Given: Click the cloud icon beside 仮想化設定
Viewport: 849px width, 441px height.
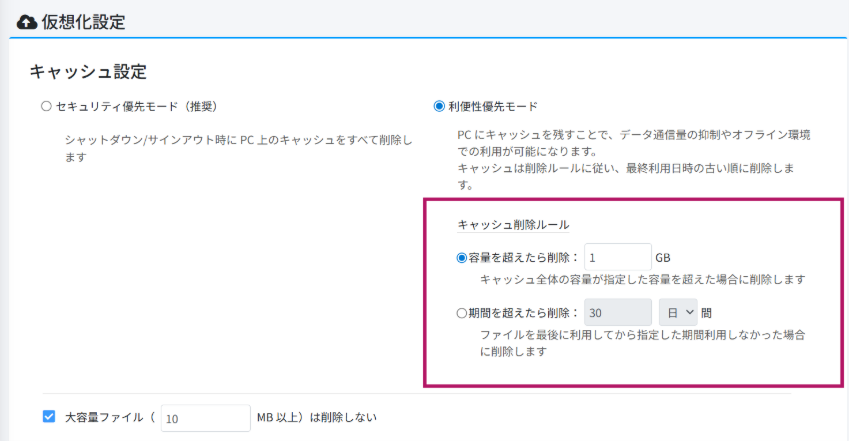Looking at the screenshot, I should click(x=27, y=20).
